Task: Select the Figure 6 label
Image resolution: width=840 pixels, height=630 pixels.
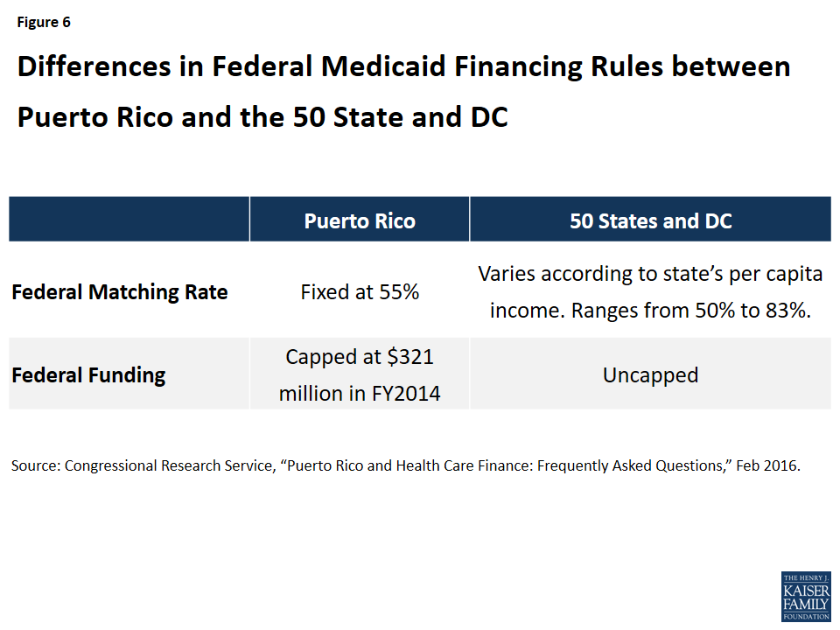Action: coord(44,22)
